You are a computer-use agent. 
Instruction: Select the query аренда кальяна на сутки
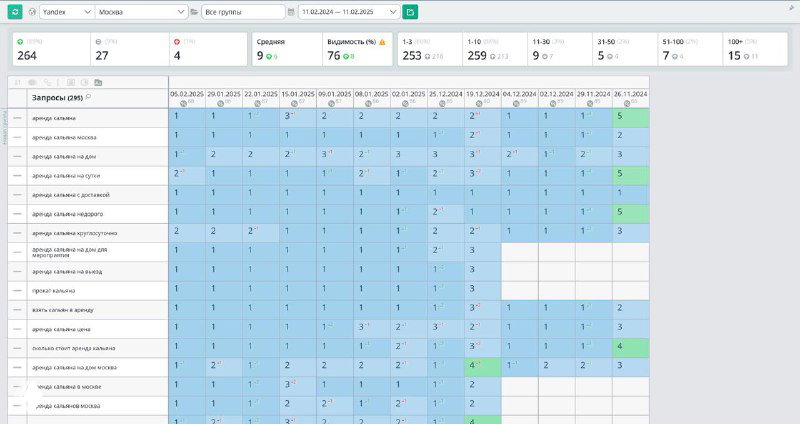[x=66, y=176]
